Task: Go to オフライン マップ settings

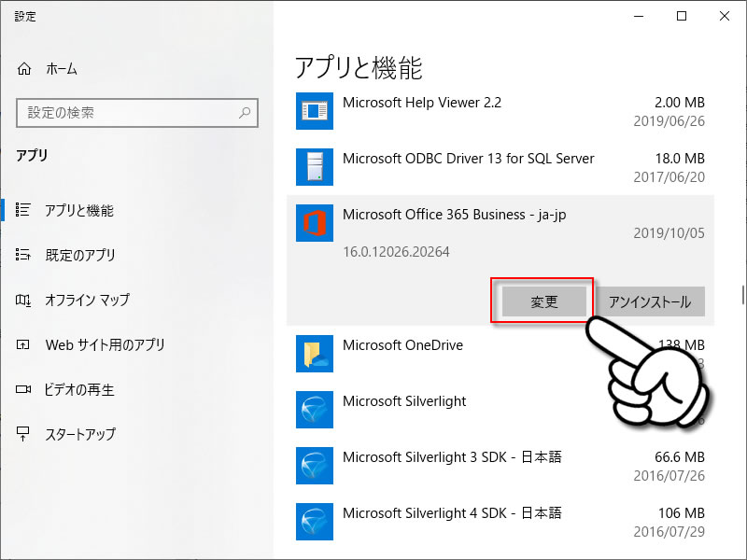Action: click(x=87, y=300)
